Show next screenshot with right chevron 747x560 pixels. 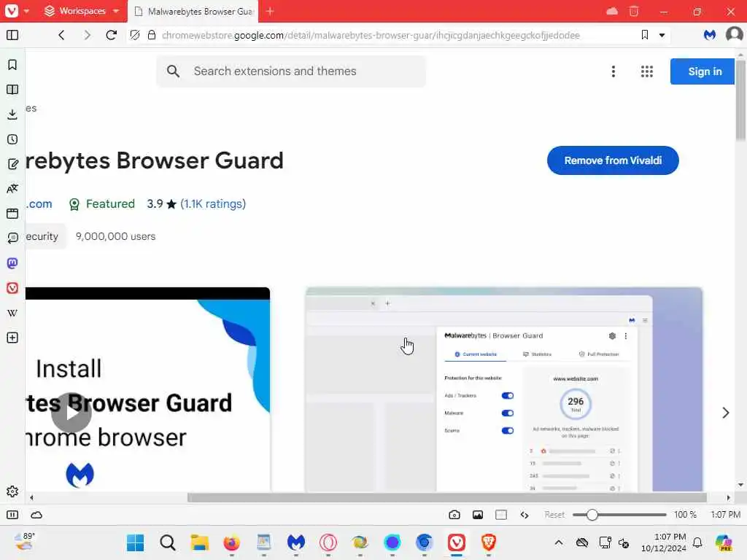pyautogui.click(x=725, y=413)
